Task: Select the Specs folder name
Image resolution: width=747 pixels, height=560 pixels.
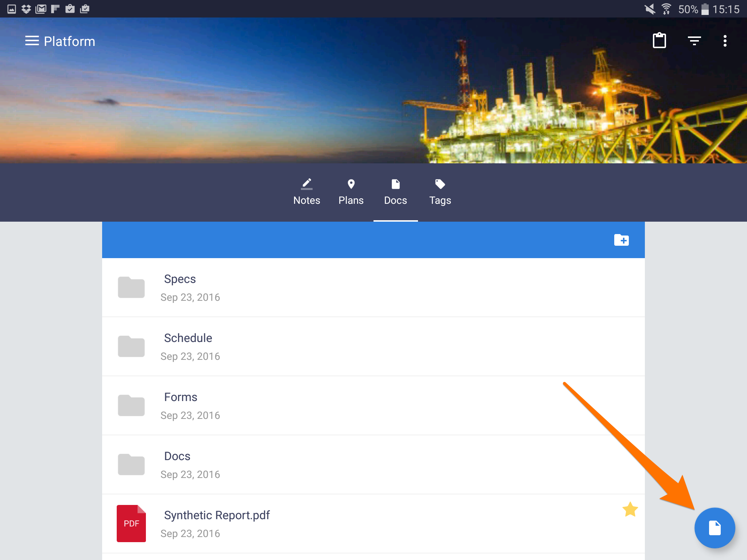Action: tap(180, 279)
